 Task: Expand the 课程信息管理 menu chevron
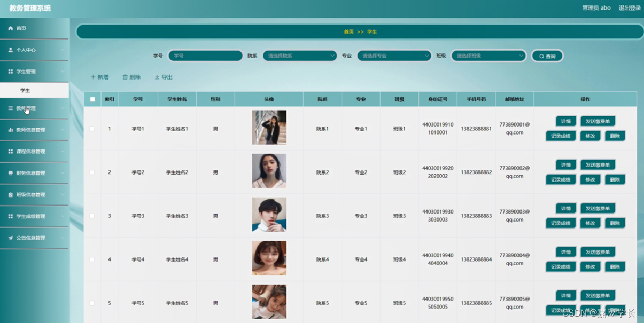pyautogui.click(x=63, y=152)
